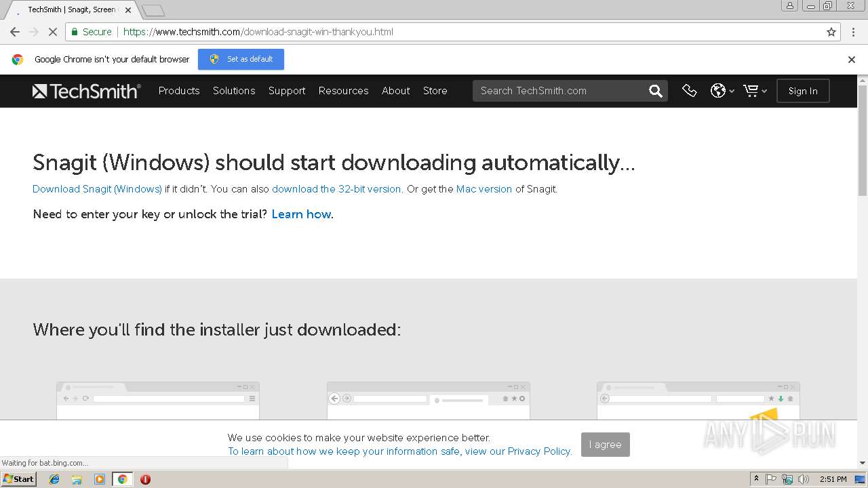Click third browser illustration with download arrow
The width and height of the screenshot is (868, 488).
tap(698, 401)
